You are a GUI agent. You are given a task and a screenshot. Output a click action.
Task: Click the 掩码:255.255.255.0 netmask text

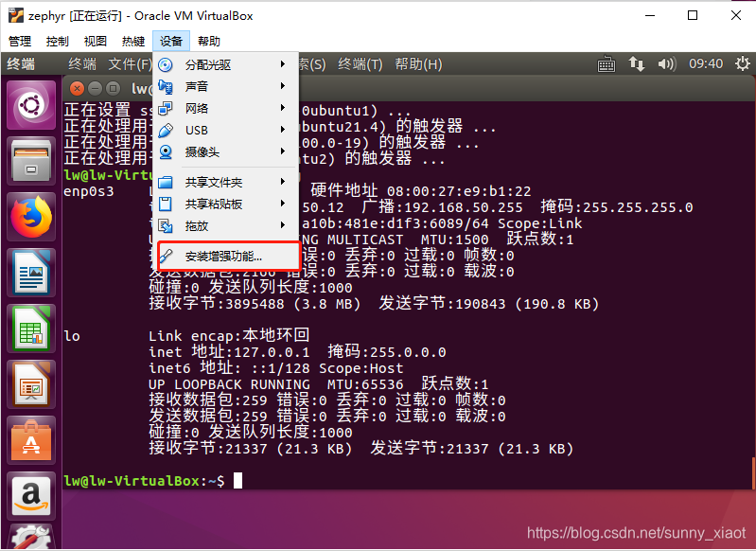click(x=617, y=207)
